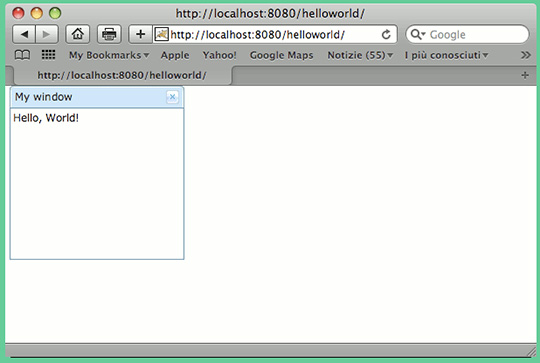Open a new tab with the plus icon
Viewport: 540px width, 363px height.
(x=525, y=75)
